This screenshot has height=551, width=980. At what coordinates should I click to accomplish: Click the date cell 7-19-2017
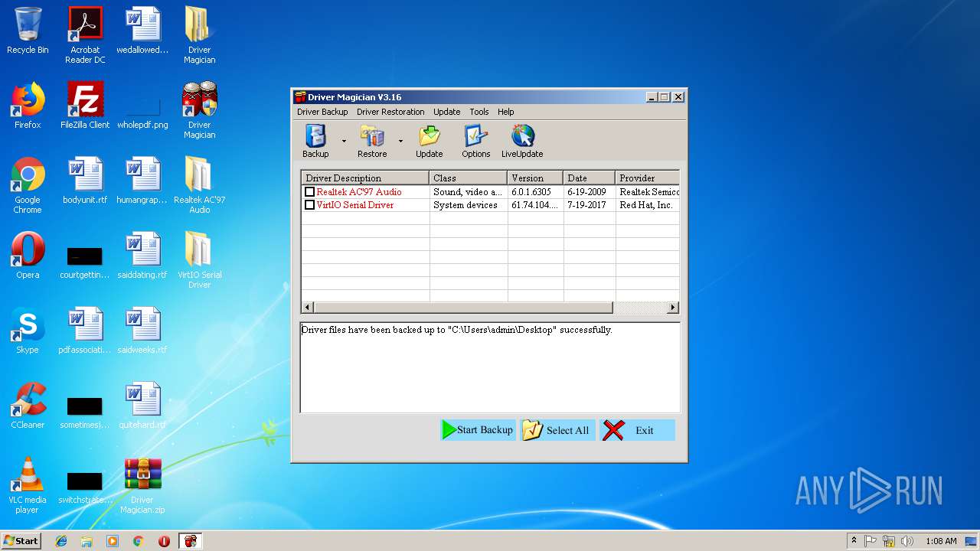point(586,205)
